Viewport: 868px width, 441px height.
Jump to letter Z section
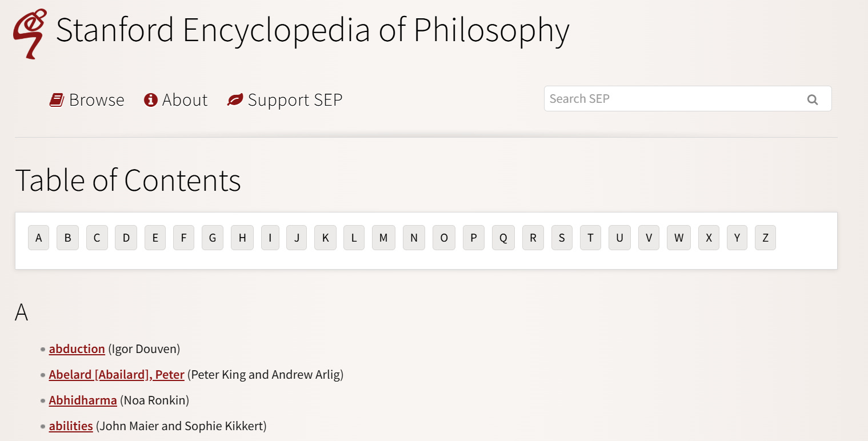[765, 238]
